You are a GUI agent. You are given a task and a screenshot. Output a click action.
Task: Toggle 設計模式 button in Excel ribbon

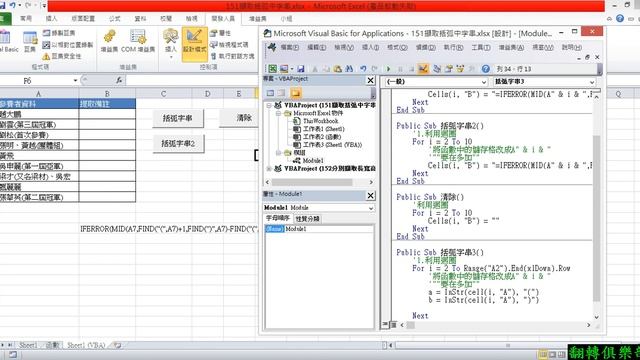point(195,44)
